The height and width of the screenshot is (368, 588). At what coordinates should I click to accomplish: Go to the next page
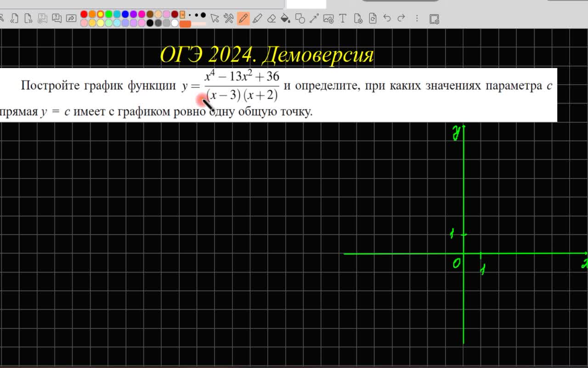[x=28, y=18]
